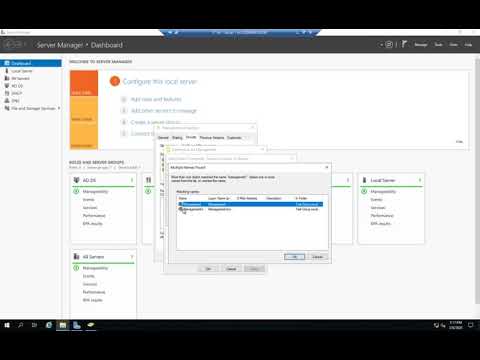Viewport: 480px width, 360px height.
Task: Open the Help menu
Action: [x=468, y=45]
